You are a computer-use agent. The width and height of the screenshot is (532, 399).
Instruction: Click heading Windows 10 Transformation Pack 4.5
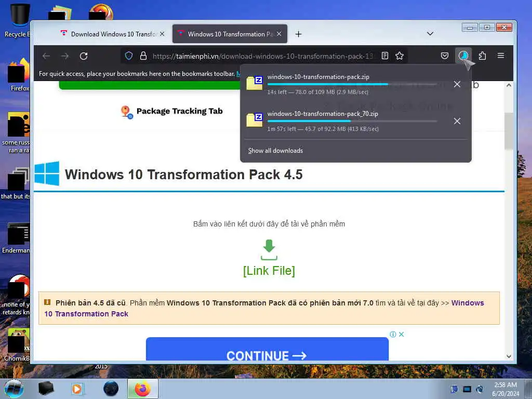[x=183, y=175]
